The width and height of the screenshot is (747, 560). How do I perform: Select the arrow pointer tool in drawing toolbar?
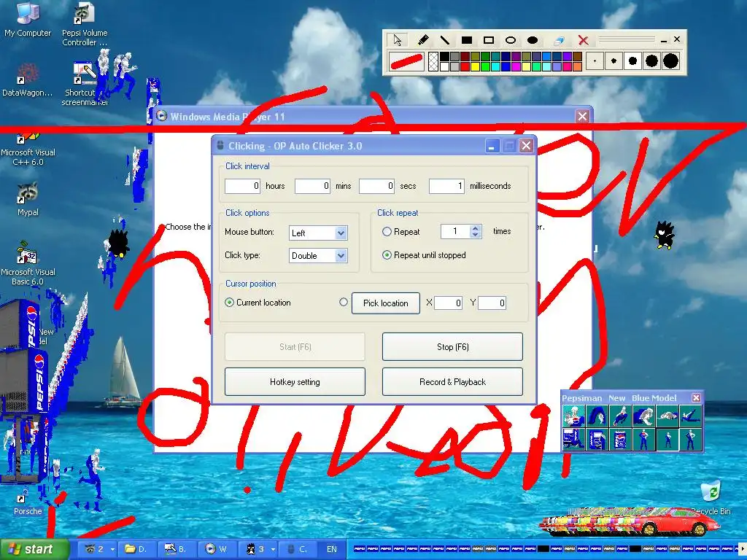tap(397, 40)
